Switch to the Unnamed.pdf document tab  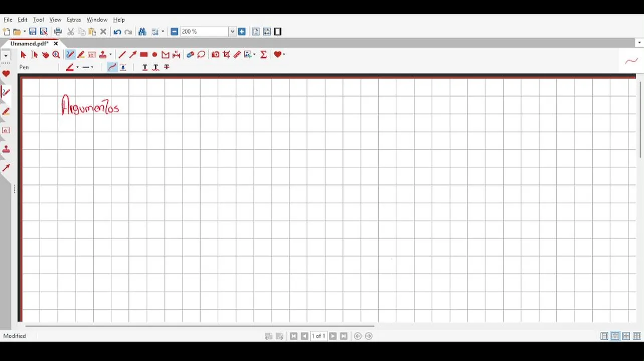pos(29,44)
